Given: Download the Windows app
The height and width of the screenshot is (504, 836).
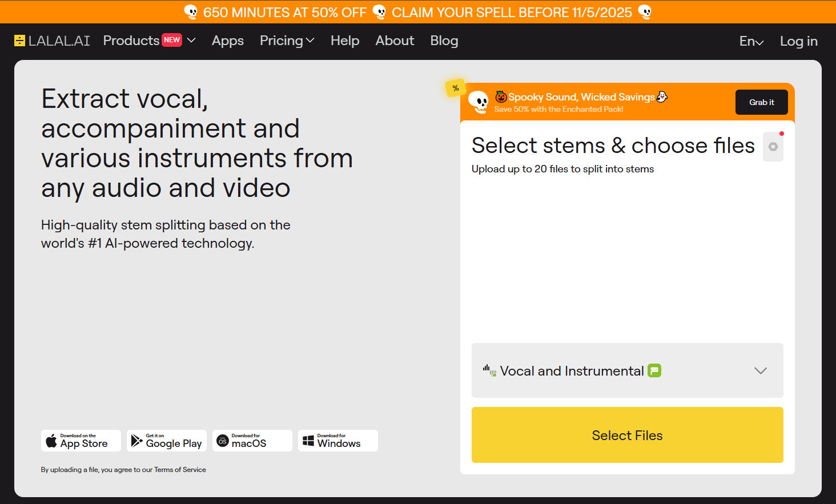Looking at the screenshot, I should tap(338, 441).
